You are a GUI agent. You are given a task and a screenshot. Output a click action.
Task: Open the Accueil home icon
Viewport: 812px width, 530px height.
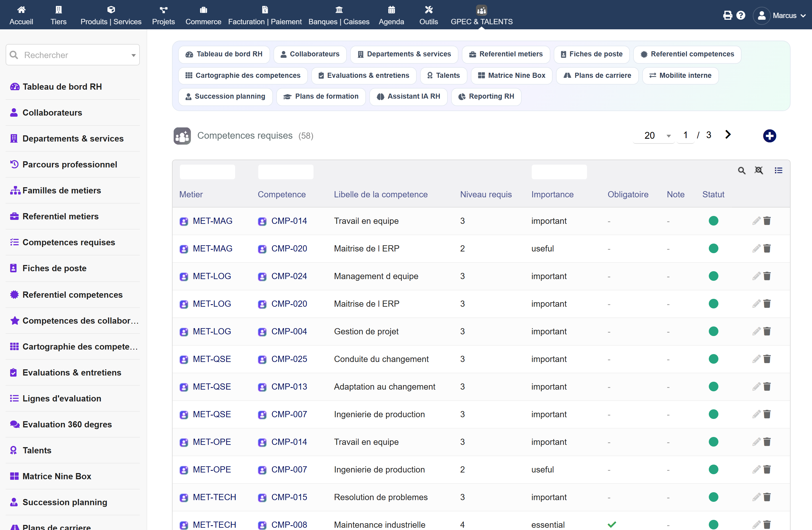[21, 10]
